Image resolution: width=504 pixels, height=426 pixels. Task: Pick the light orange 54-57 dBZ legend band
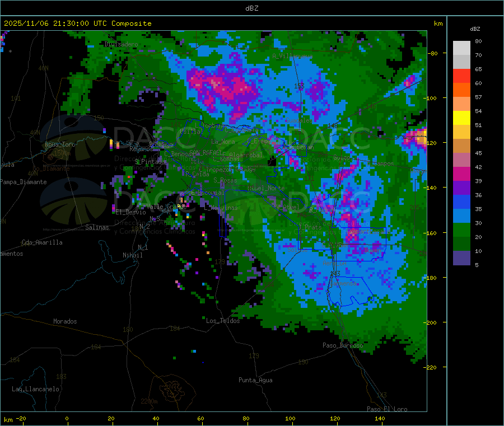[461, 104]
